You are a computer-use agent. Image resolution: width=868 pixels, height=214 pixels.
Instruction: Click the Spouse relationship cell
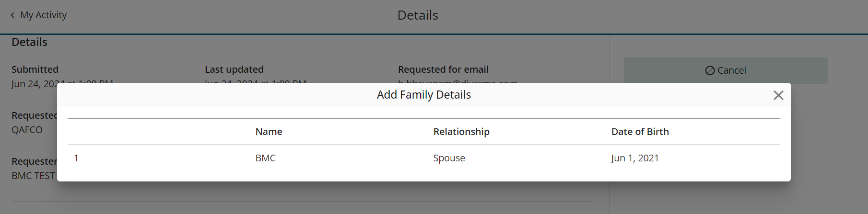tap(449, 158)
